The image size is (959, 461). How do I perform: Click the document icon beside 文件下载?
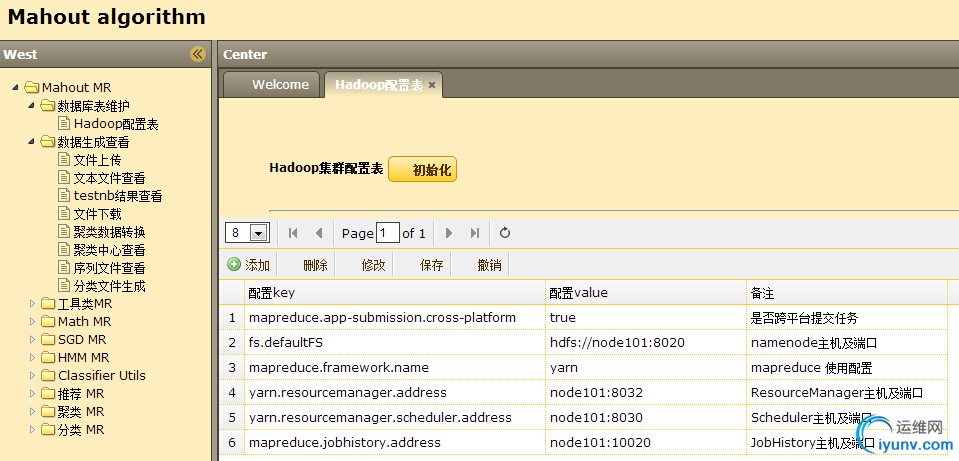(x=64, y=214)
